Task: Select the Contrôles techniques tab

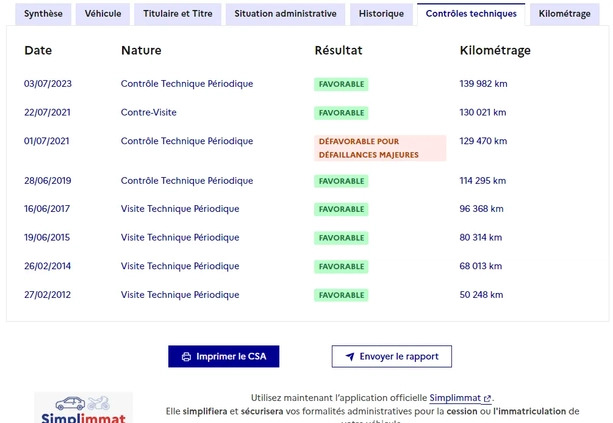Action: [471, 14]
